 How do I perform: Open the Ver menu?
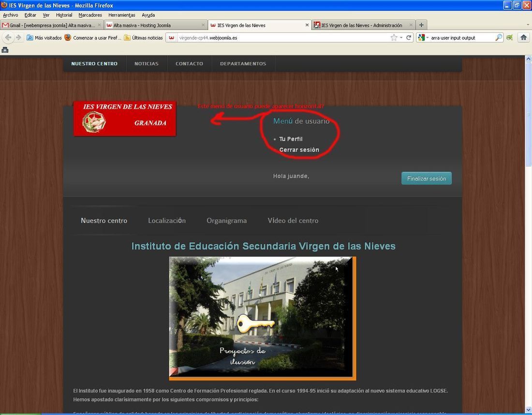[x=46, y=15]
